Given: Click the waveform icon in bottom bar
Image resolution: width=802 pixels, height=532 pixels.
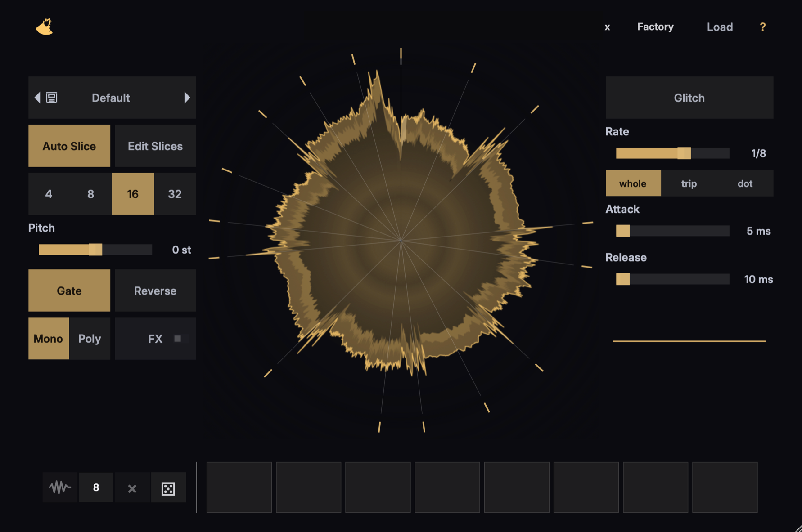Looking at the screenshot, I should (60, 487).
